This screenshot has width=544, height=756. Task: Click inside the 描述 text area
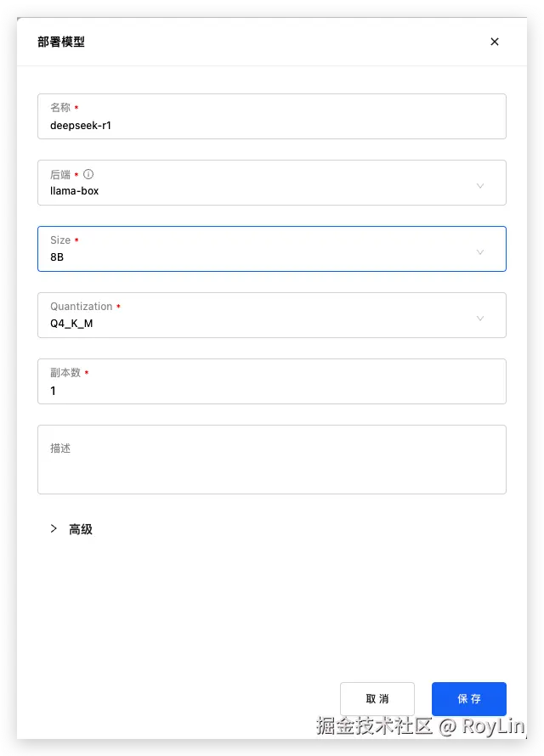point(272,467)
